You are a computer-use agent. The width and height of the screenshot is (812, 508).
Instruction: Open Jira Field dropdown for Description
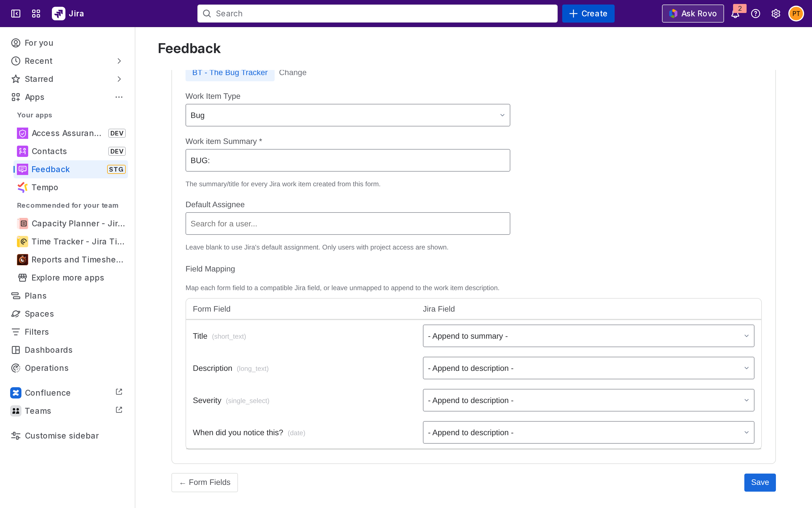click(x=588, y=368)
